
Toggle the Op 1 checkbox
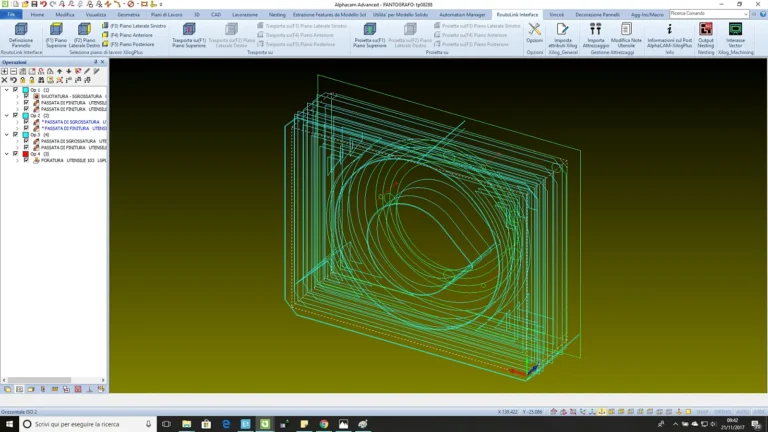click(x=16, y=90)
